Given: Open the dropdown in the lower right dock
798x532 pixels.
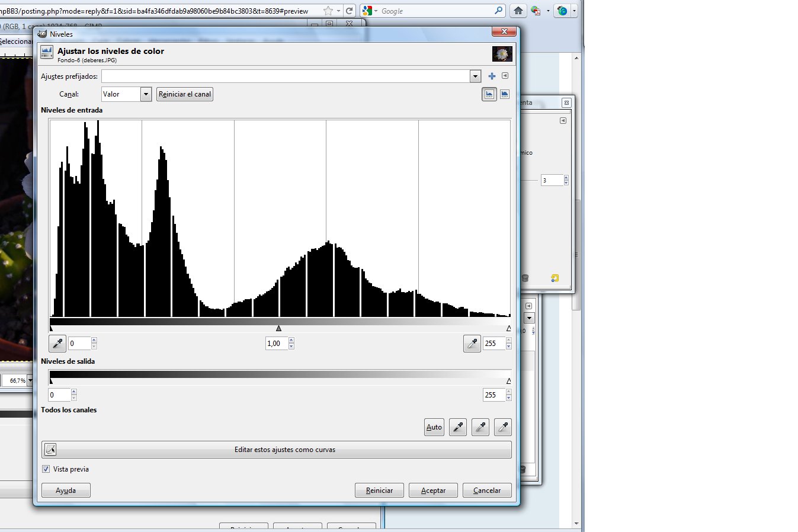Looking at the screenshot, I should point(529,318).
